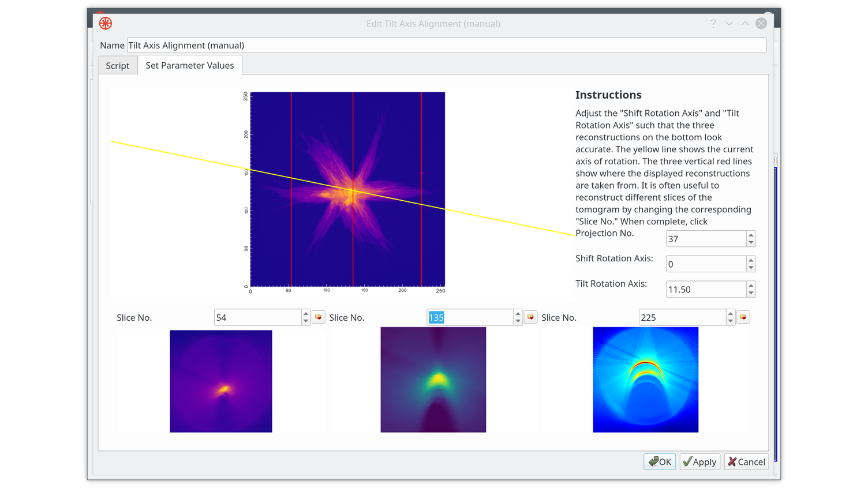The width and height of the screenshot is (868, 488).
Task: Click the expand caret in the title bar
Action: [744, 24]
